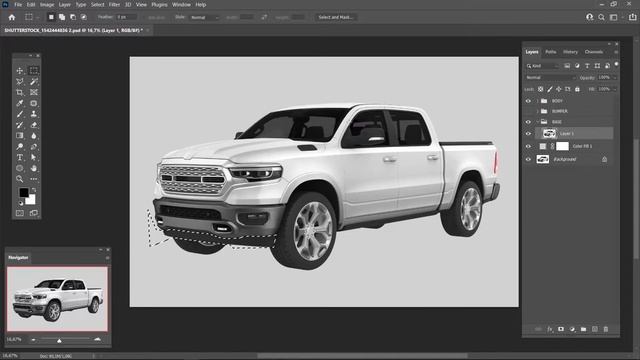Hide the BODY group with eye icon

[528, 101]
